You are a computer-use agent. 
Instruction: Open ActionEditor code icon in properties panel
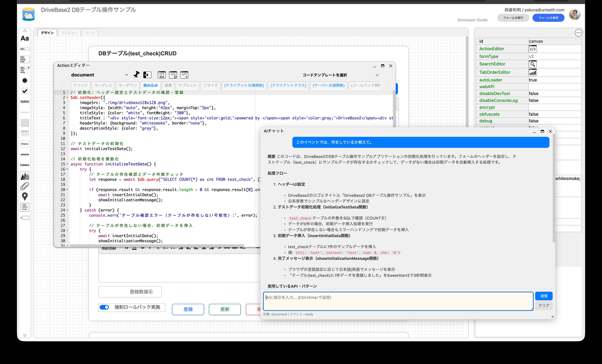click(533, 49)
